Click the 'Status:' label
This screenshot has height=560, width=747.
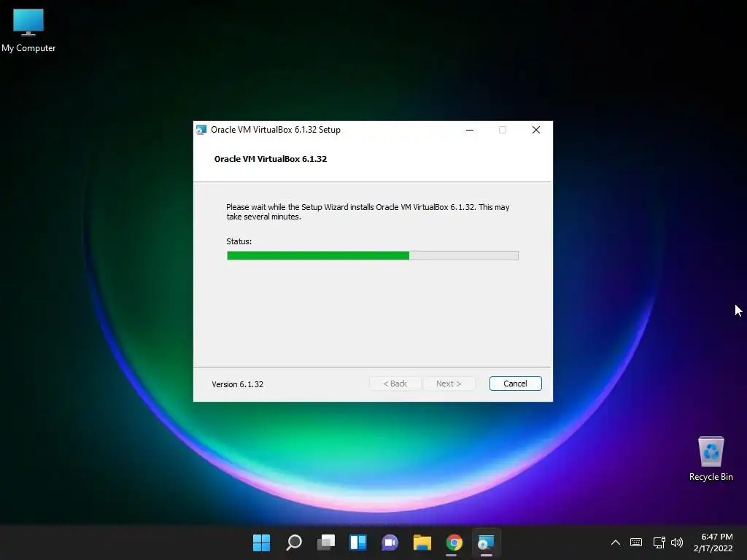click(239, 241)
